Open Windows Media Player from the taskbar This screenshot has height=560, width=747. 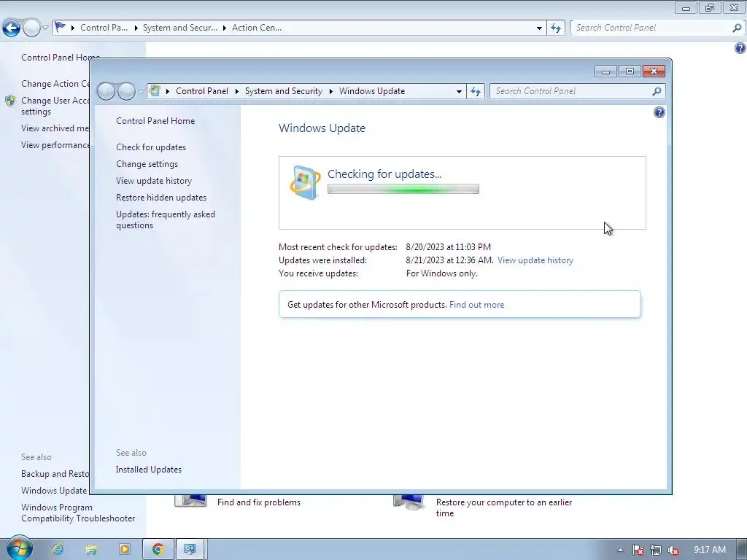click(x=124, y=550)
